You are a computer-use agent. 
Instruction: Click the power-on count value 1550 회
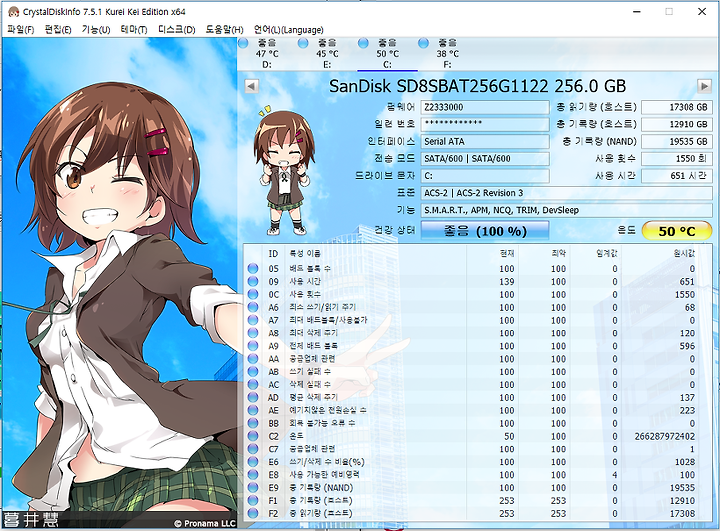coord(676,159)
